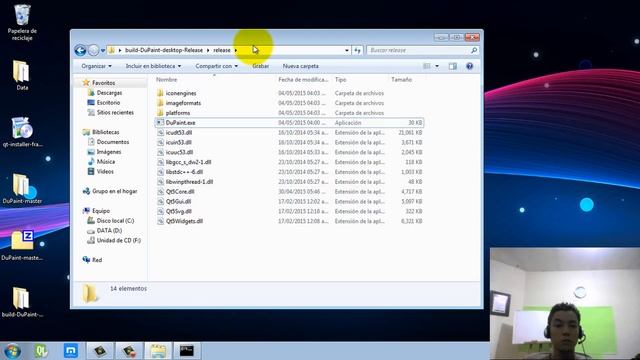Open the Windows Start button
This screenshot has height=360, width=640.
click(12, 351)
